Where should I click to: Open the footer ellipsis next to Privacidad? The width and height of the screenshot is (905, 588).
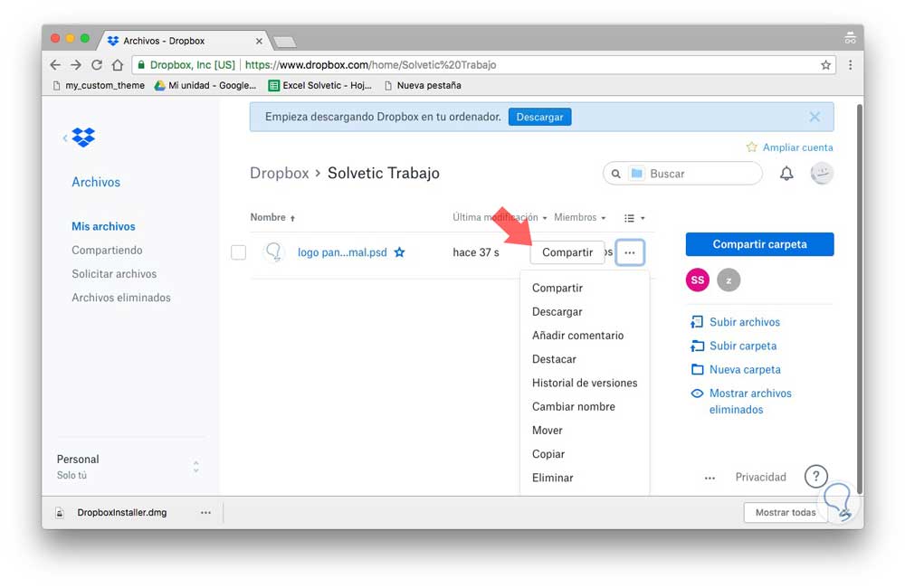pos(710,478)
